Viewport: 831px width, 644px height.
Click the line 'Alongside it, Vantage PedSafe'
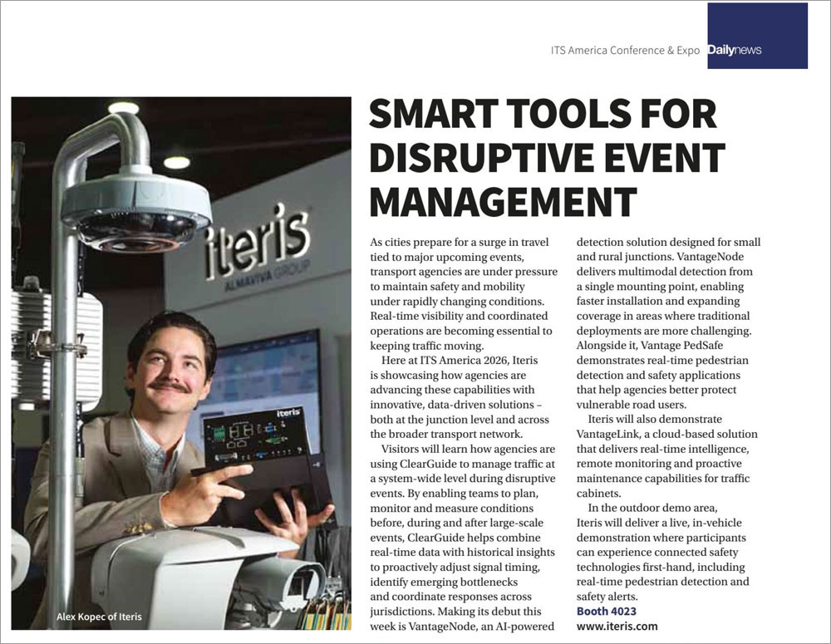[x=650, y=346]
